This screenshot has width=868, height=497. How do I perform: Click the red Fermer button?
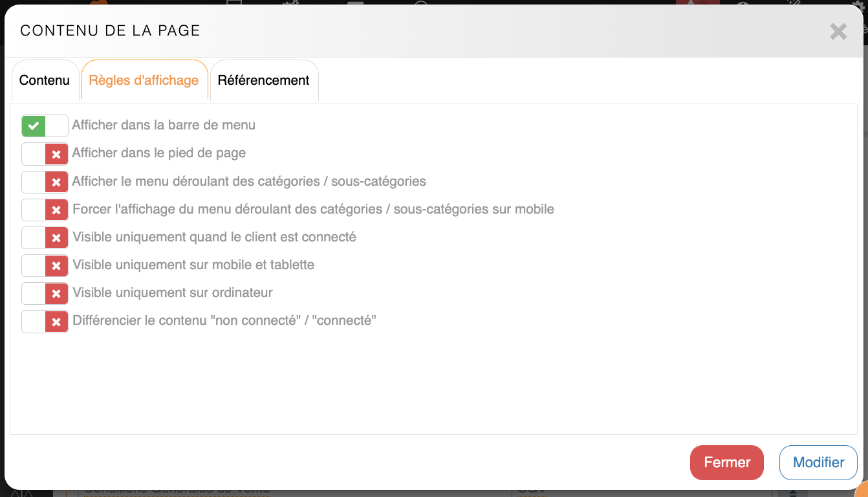pos(727,463)
